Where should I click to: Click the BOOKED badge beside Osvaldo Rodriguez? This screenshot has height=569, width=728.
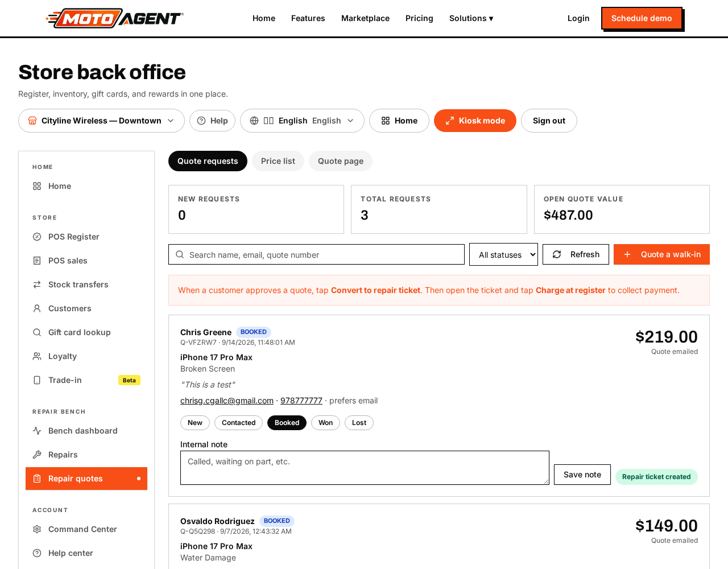pos(277,521)
